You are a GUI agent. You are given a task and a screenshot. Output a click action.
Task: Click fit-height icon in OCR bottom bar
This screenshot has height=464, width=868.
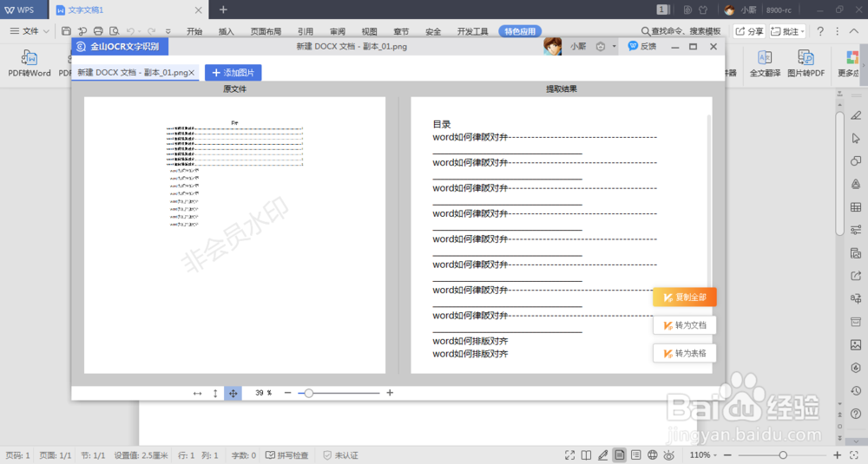point(215,393)
